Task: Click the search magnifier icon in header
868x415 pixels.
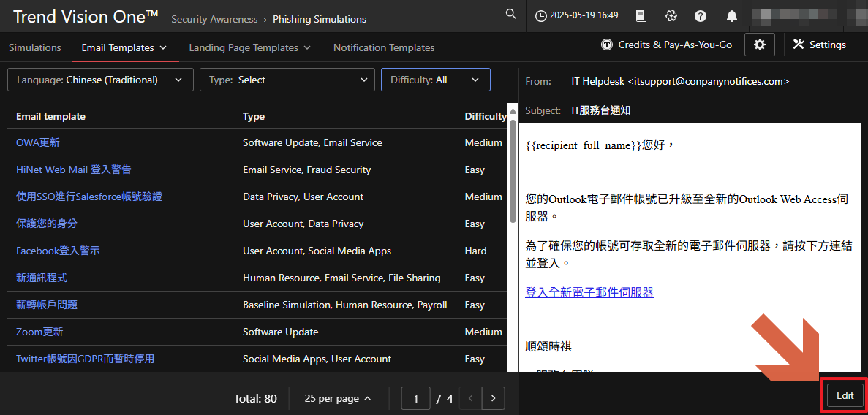Action: pyautogui.click(x=510, y=15)
